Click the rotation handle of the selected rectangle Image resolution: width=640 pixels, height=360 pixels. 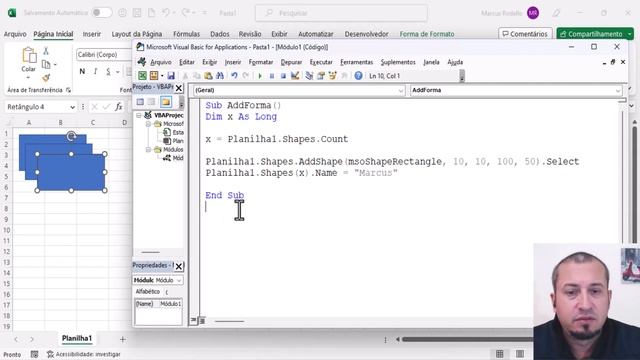(x=71, y=136)
